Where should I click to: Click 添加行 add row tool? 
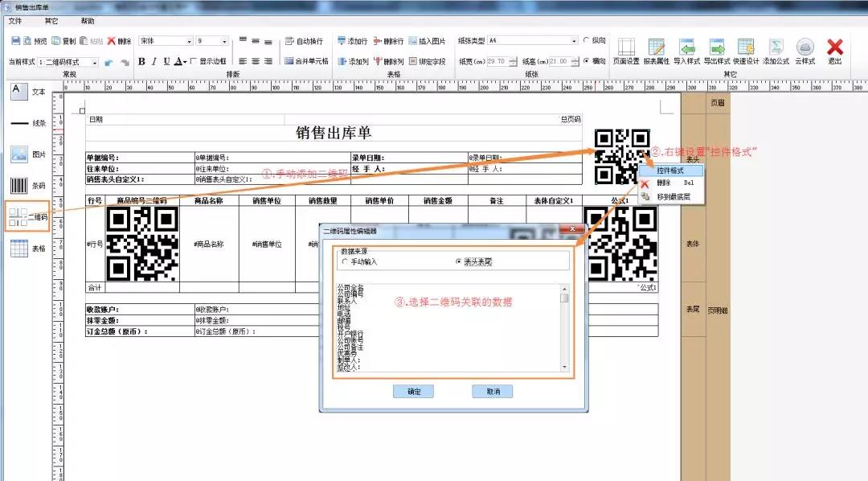point(352,41)
